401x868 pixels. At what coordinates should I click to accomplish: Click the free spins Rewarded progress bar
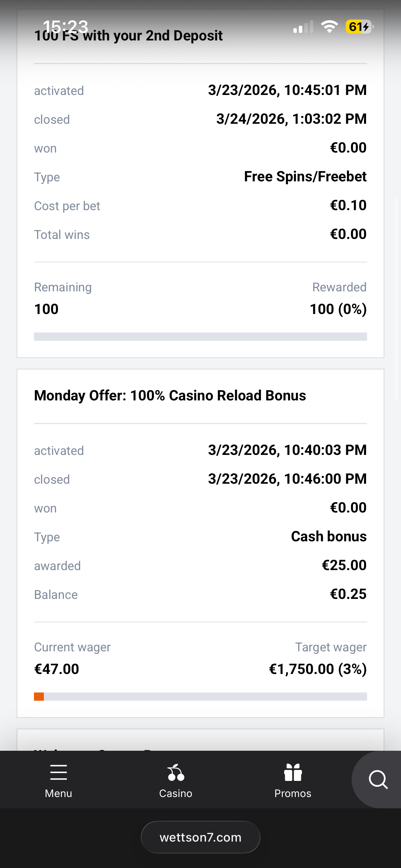click(200, 337)
